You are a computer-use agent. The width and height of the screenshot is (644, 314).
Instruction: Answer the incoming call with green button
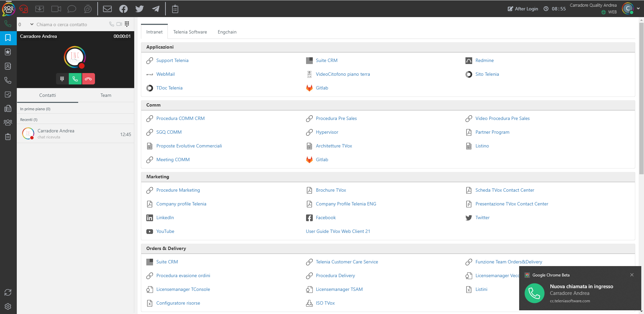click(x=75, y=79)
